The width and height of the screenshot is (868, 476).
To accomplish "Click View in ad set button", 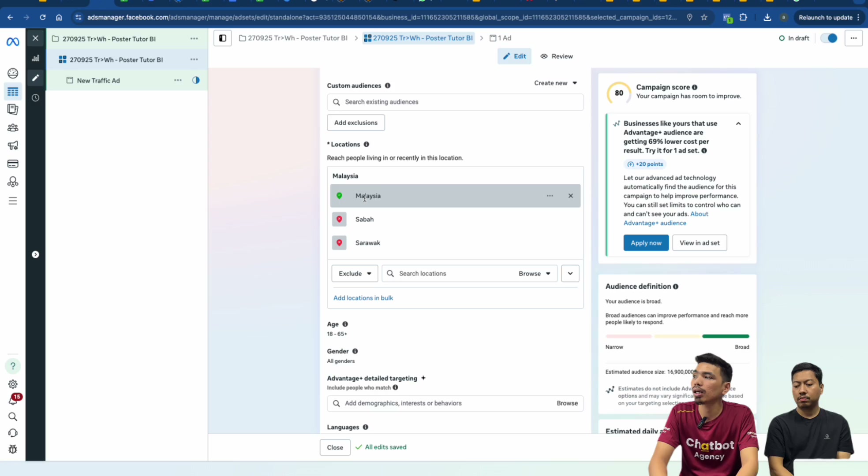I will point(700,243).
